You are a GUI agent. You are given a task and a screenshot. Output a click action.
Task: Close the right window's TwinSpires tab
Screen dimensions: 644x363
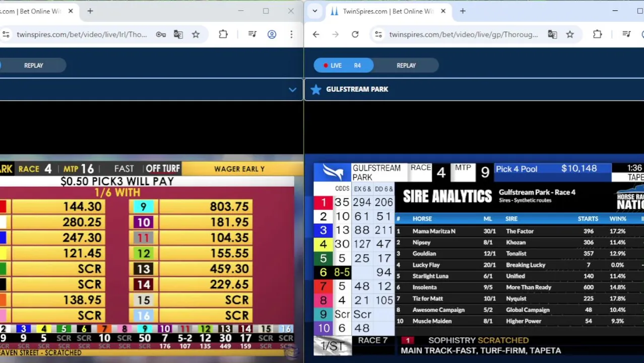(x=443, y=11)
